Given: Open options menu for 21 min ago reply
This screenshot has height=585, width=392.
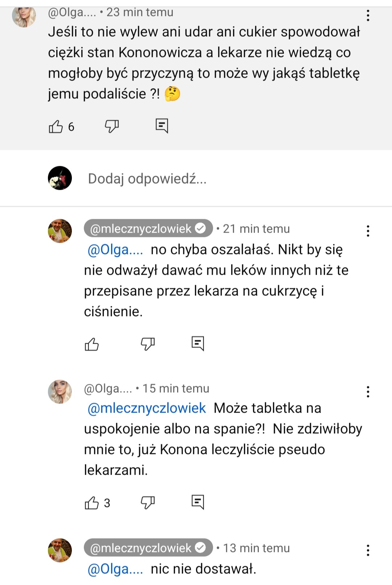Looking at the screenshot, I should pos(368,231).
